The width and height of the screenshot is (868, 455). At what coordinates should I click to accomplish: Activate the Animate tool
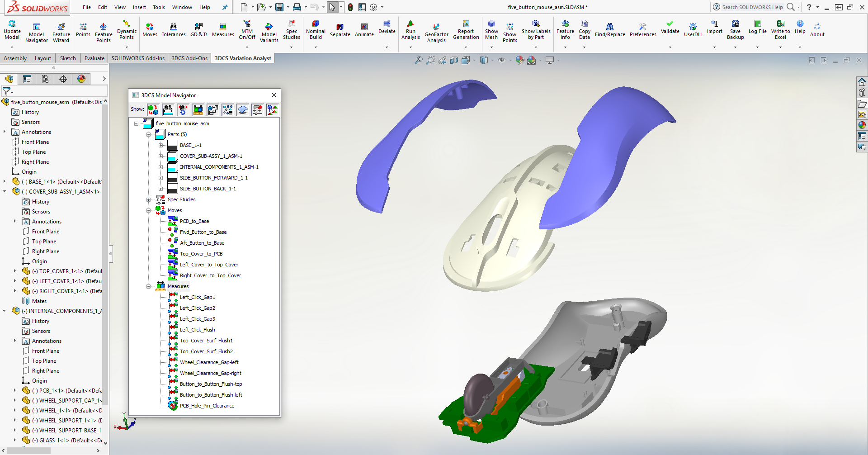364,31
